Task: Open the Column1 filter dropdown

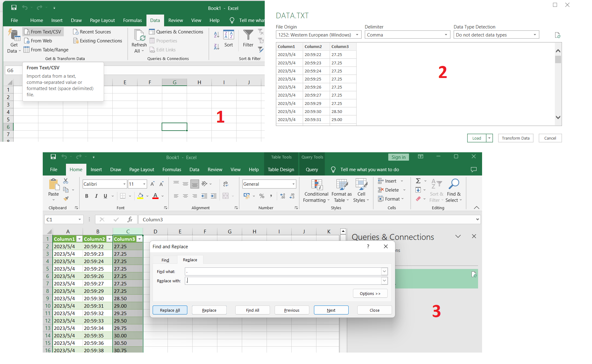Action: coord(79,239)
